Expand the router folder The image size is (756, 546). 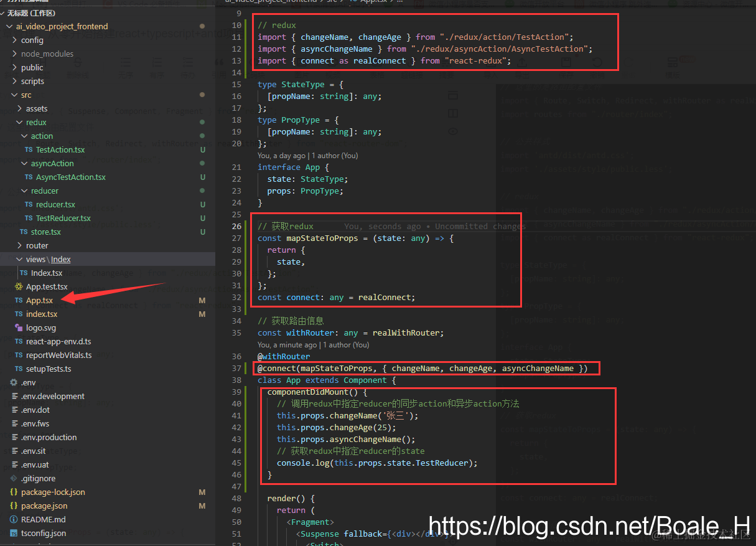point(20,246)
